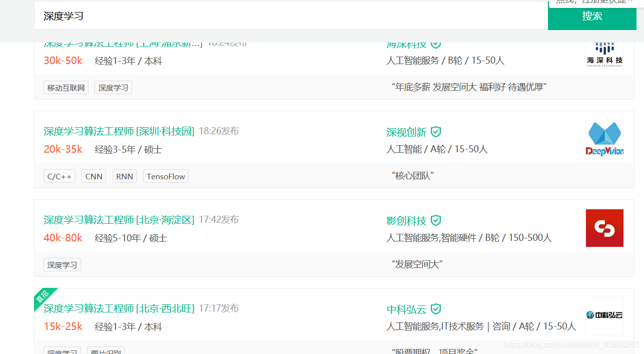Open the 影创科技 red logo
This screenshot has height=354, width=644.
click(604, 228)
